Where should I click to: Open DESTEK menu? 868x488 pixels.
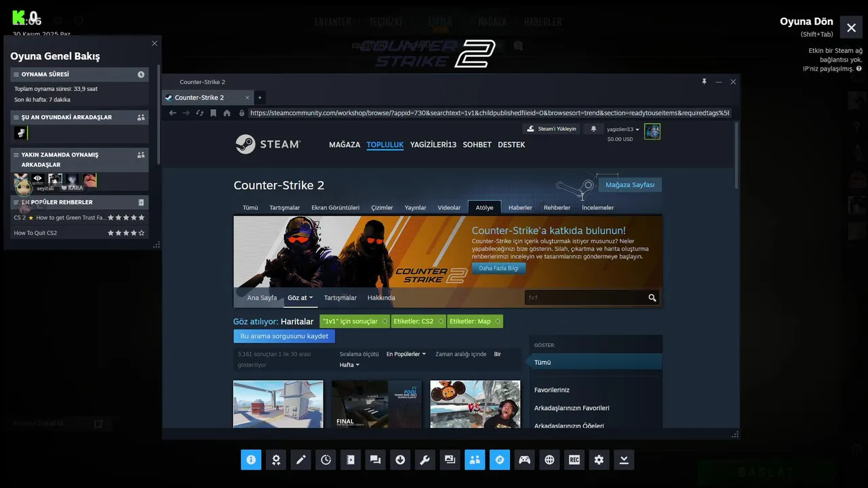point(511,144)
